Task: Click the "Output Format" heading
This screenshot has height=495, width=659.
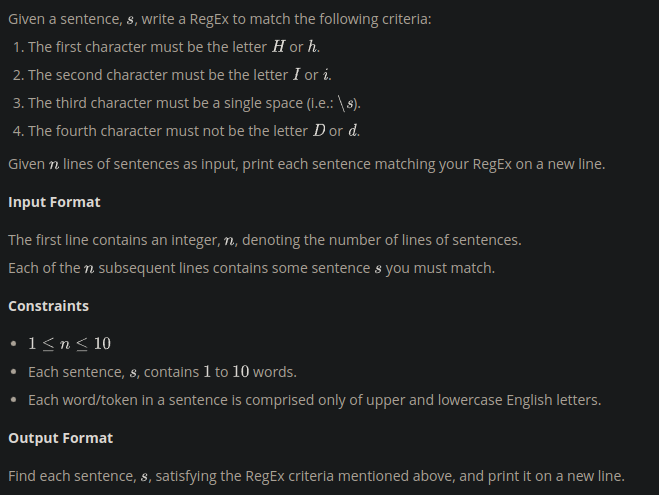Action: click(60, 438)
